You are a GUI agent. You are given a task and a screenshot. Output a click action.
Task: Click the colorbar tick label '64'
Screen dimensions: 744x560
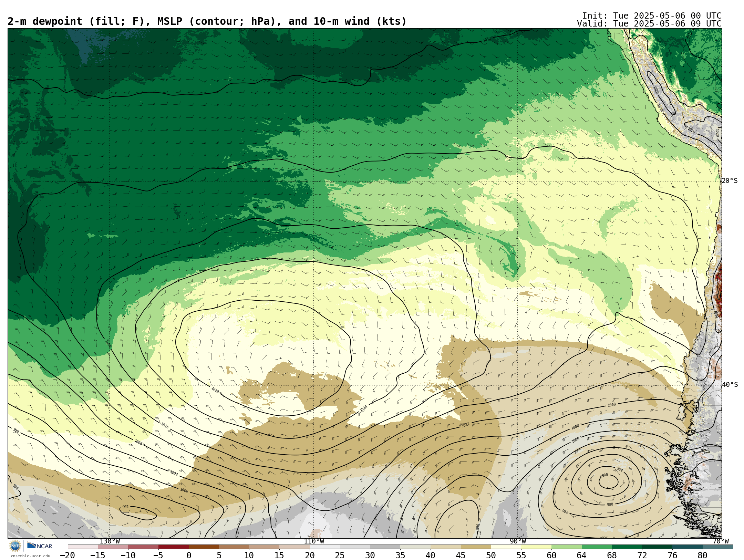(582, 555)
